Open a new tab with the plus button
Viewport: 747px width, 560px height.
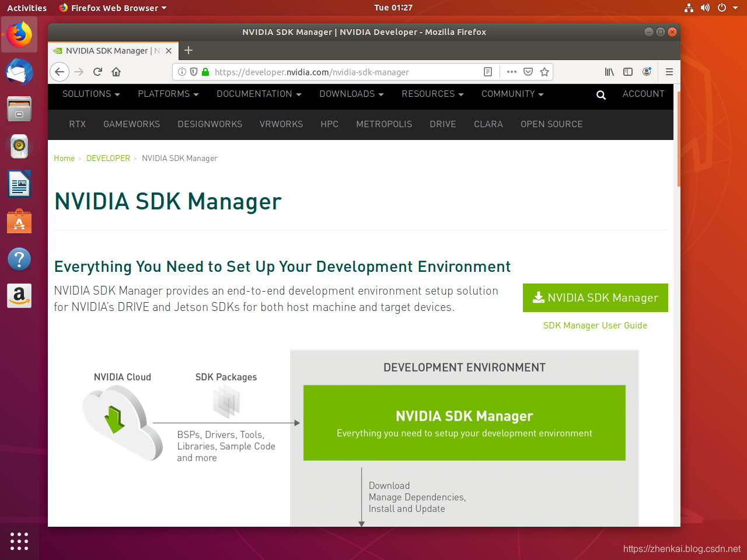coord(189,50)
